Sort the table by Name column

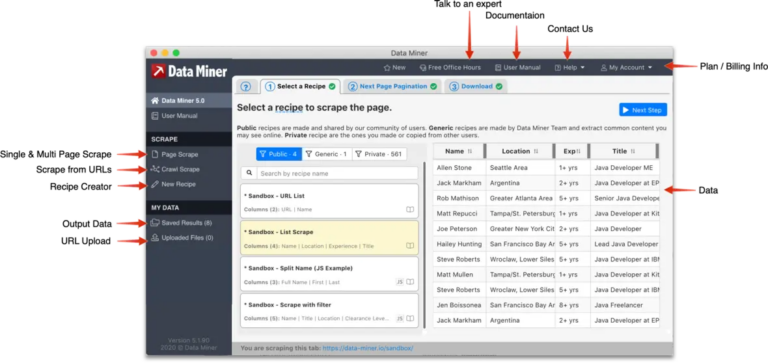tap(459, 151)
